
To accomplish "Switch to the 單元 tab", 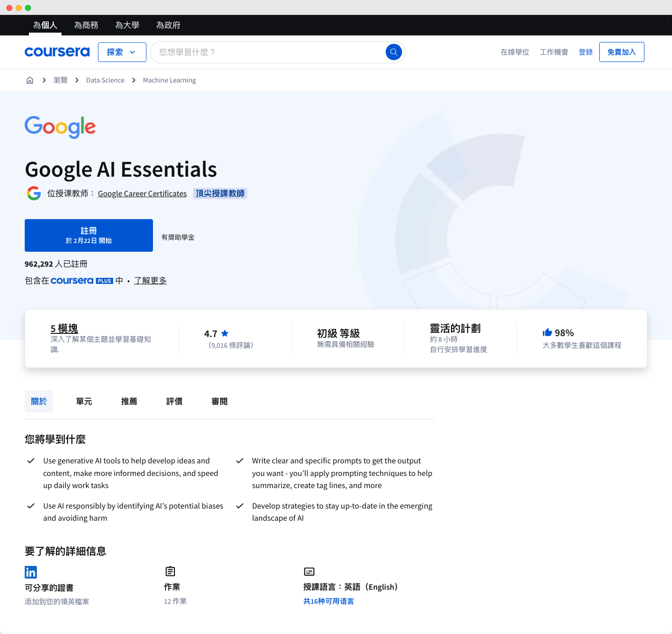I will [x=84, y=401].
